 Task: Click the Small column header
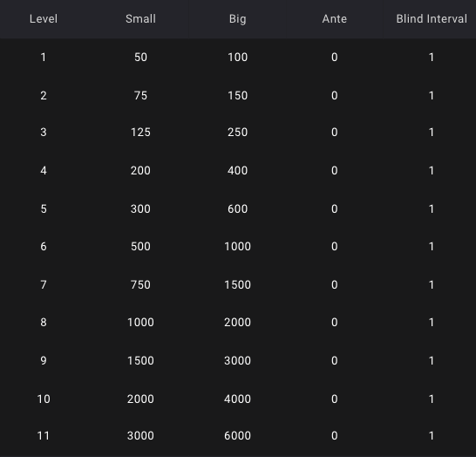pos(140,19)
